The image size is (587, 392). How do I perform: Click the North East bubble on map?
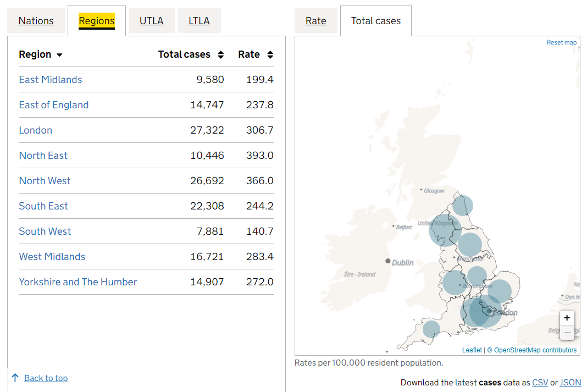[463, 206]
